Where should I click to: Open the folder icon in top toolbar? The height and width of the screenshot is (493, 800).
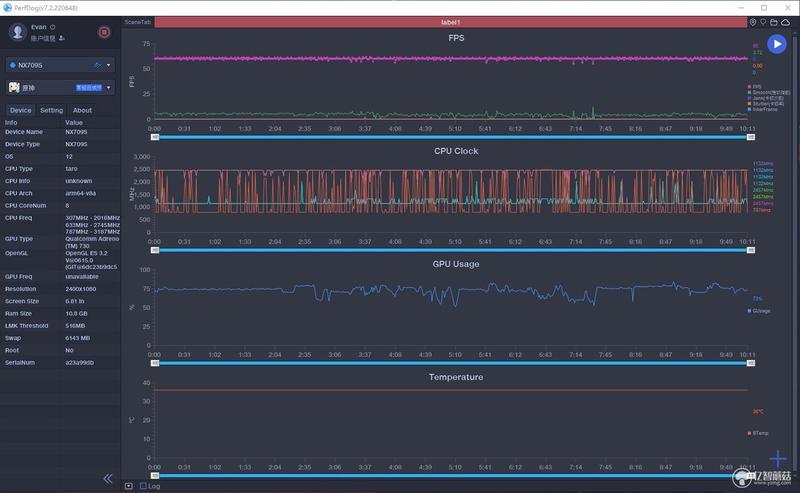pos(774,22)
